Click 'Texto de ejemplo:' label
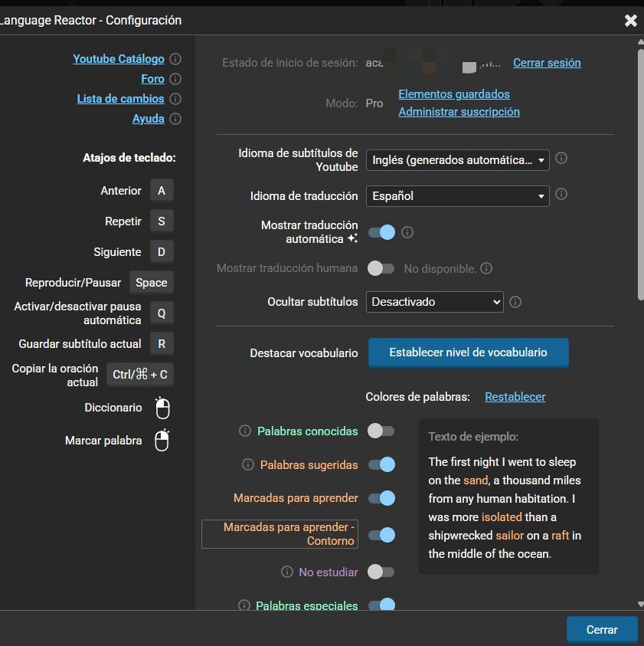644x646 pixels. 473,436
